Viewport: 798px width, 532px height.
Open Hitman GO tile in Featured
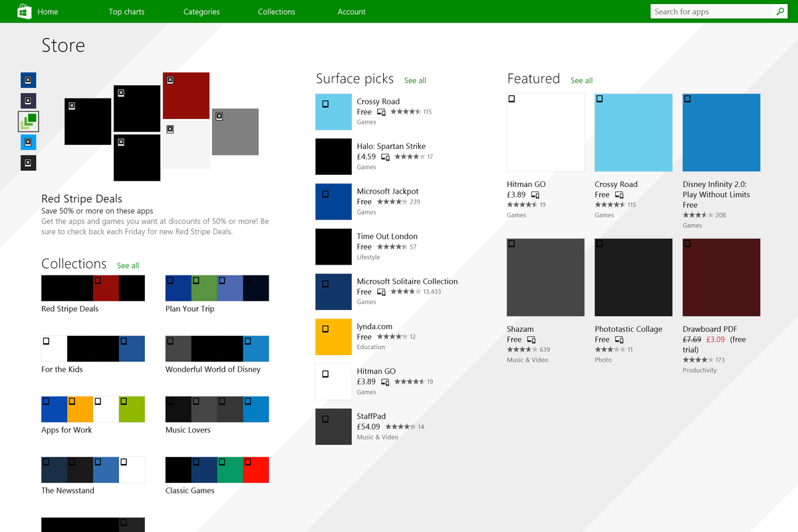click(545, 132)
